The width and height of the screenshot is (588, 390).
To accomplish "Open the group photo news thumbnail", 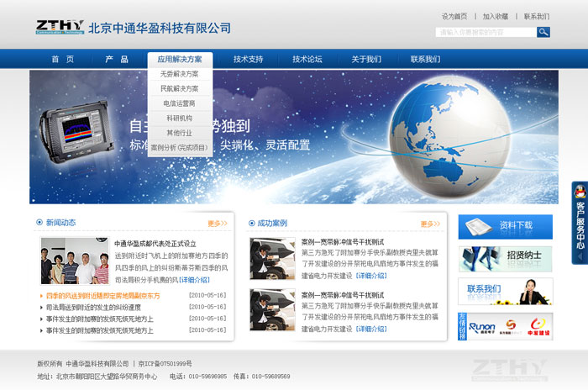I will coord(75,261).
